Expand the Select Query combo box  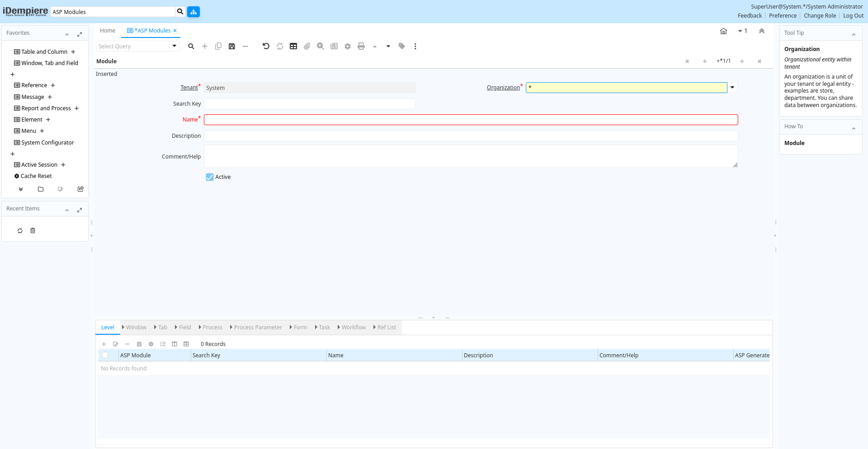point(175,46)
